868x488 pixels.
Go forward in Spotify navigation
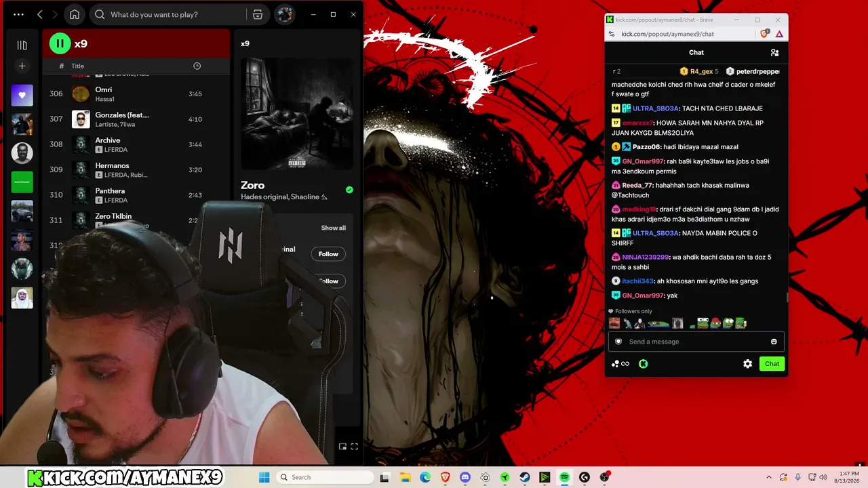click(x=56, y=14)
